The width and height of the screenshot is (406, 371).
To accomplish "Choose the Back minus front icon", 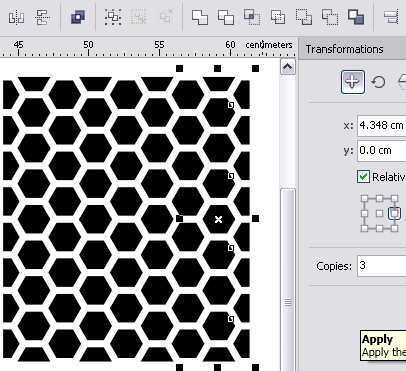I will coord(330,17).
